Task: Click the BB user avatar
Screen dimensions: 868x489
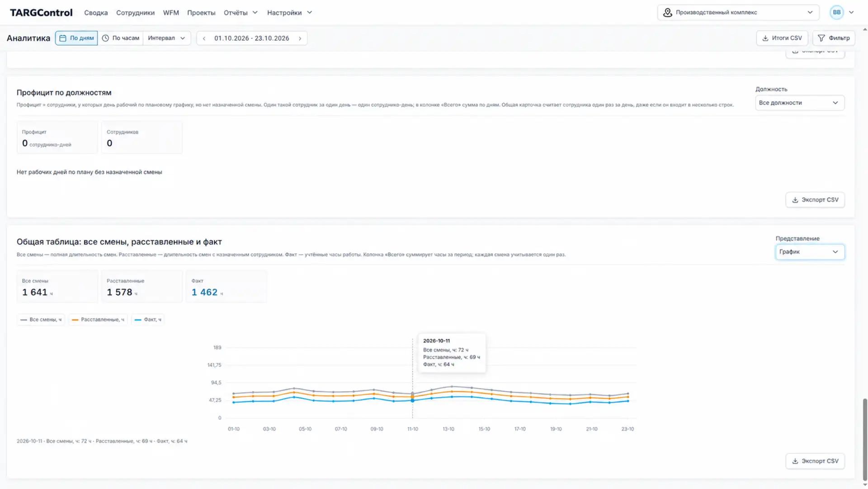Action: (836, 12)
